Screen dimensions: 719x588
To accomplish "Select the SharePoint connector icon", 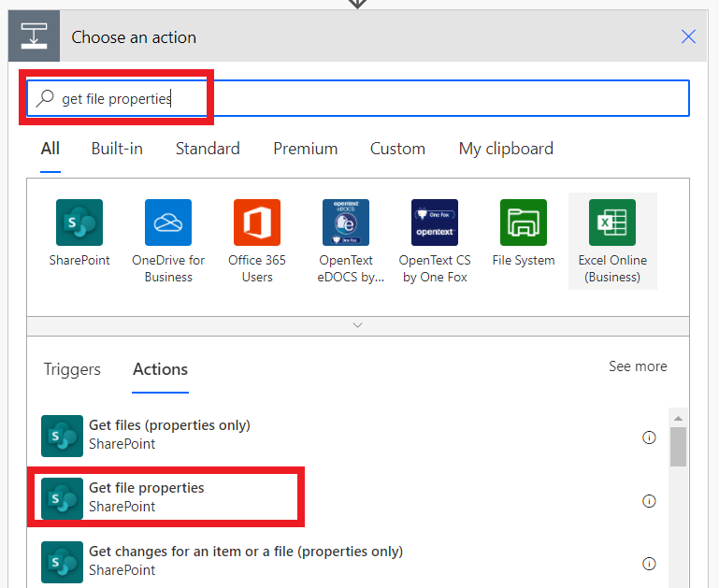I will (79, 222).
